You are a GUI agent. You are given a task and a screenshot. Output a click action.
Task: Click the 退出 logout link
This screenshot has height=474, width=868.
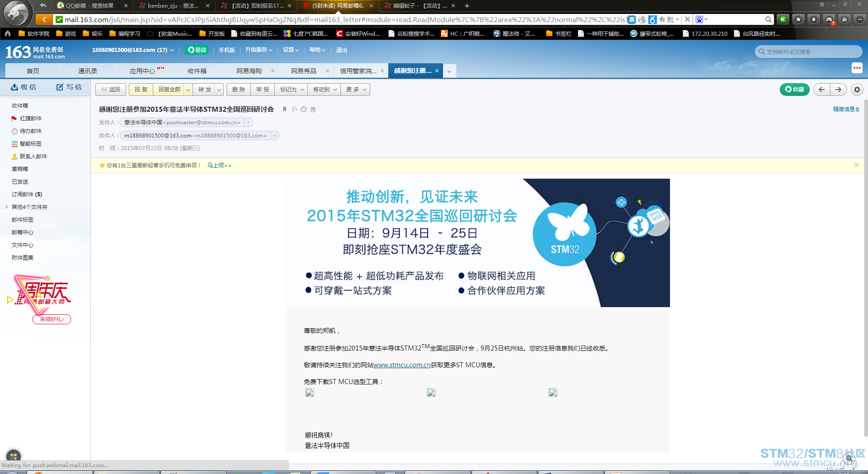342,50
